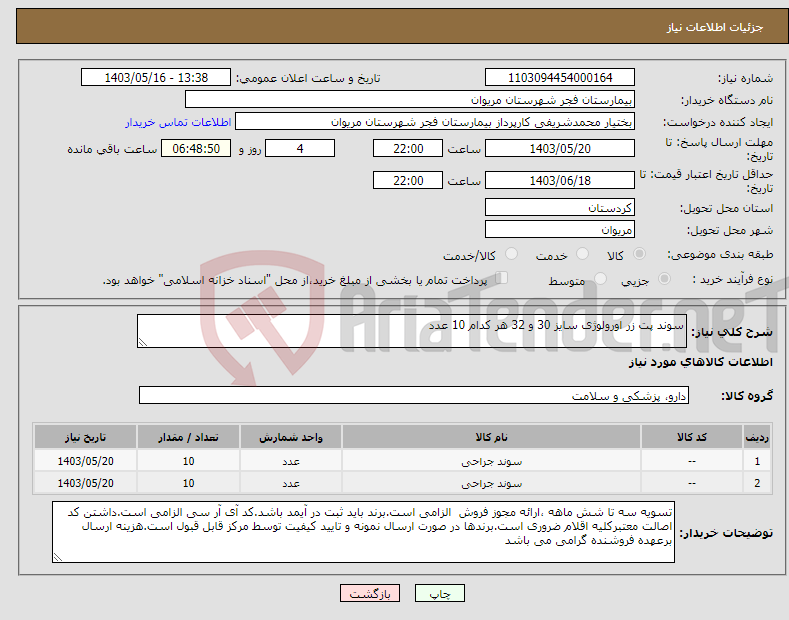Click unit عدد in row 1
The image size is (789, 620).
tap(291, 461)
